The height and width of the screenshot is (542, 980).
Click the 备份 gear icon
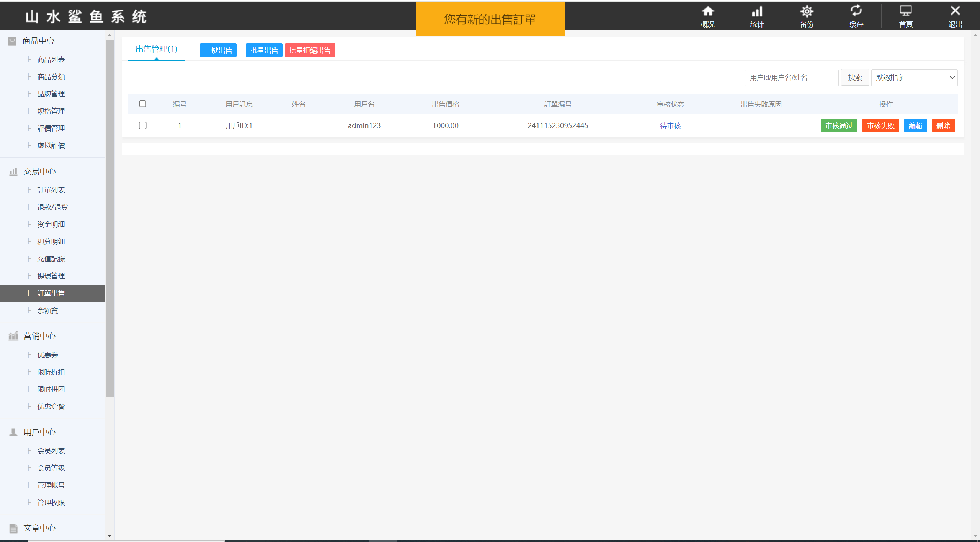coord(807,11)
